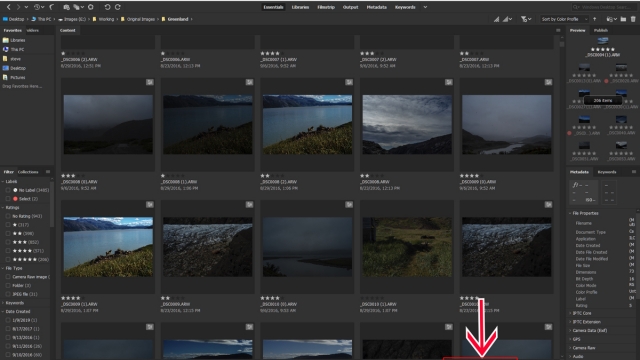Open recent file menu icon near trash
Screen dimensions: 640x360
point(611,19)
